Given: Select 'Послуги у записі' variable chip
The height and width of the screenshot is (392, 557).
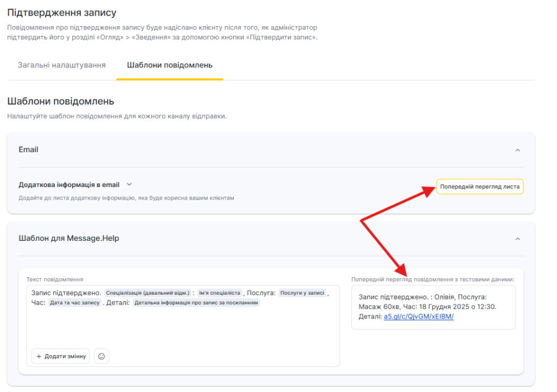Looking at the screenshot, I should click(302, 293).
